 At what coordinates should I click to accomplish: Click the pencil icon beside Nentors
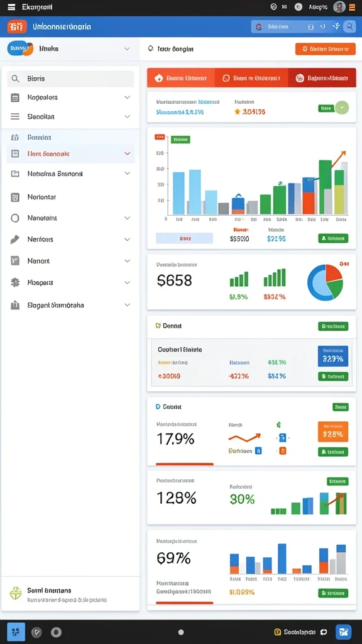pyautogui.click(x=15, y=240)
